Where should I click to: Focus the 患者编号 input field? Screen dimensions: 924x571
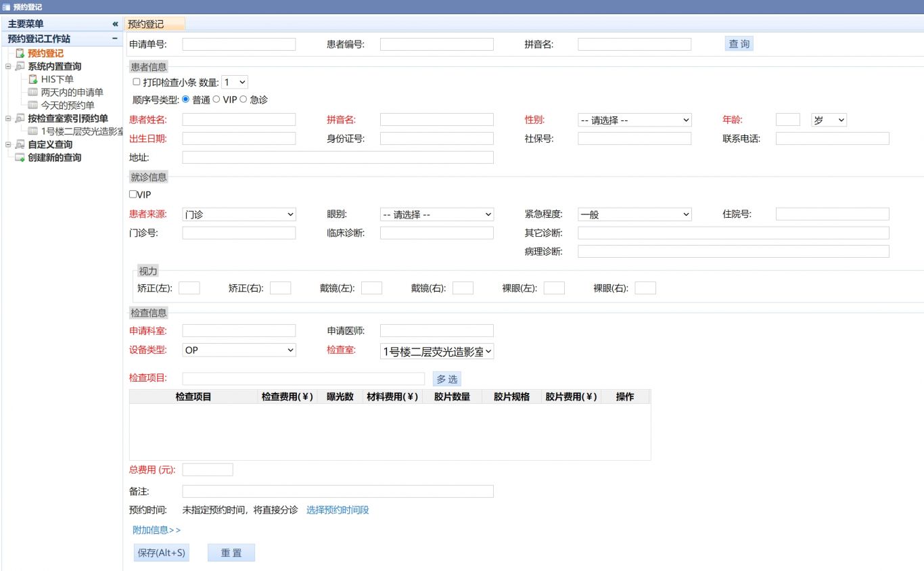coord(437,44)
